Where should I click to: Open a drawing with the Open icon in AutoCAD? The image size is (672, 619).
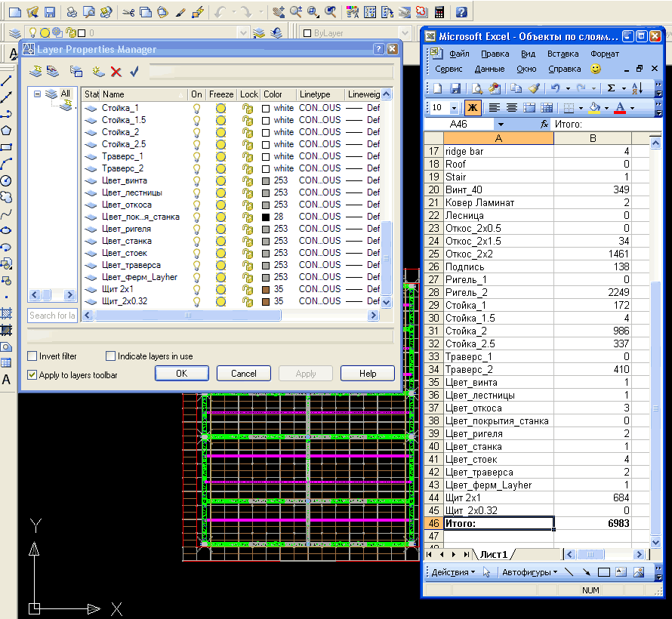[32, 11]
